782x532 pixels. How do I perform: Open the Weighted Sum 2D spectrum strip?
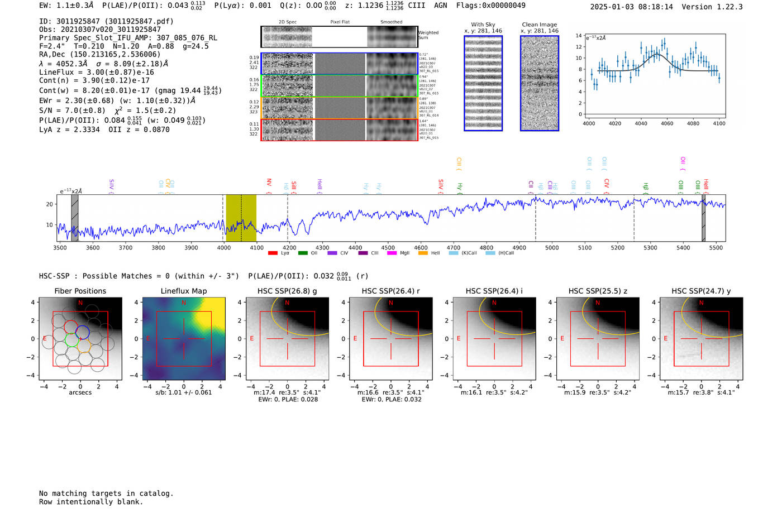pyautogui.click(x=339, y=37)
